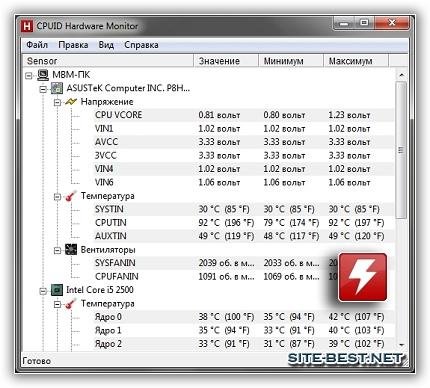This screenshot has height=388, width=430.
Task: Close the Hardware Monitor window
Action: tap(392, 23)
